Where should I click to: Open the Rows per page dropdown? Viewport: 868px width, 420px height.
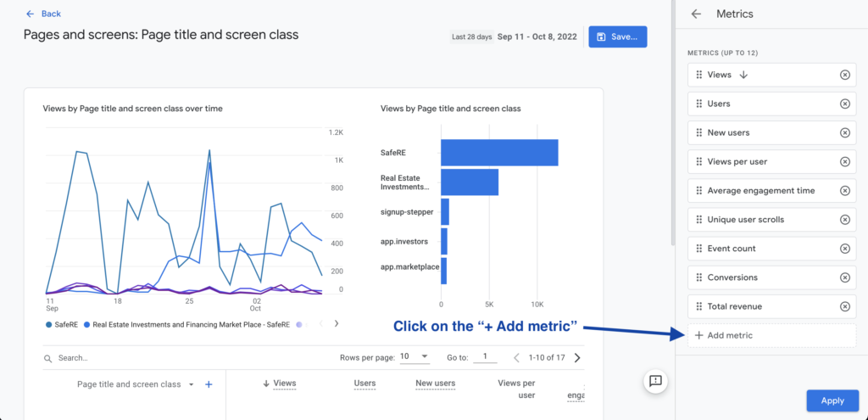coord(414,357)
